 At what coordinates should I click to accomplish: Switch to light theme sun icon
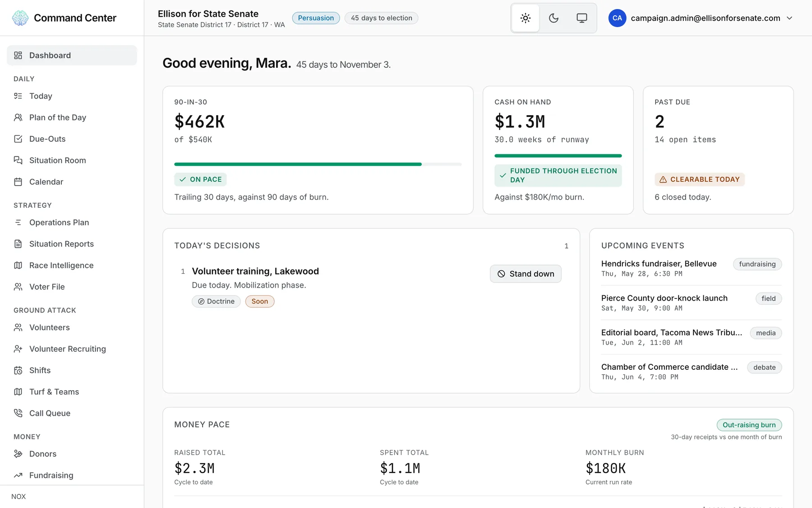[526, 18]
